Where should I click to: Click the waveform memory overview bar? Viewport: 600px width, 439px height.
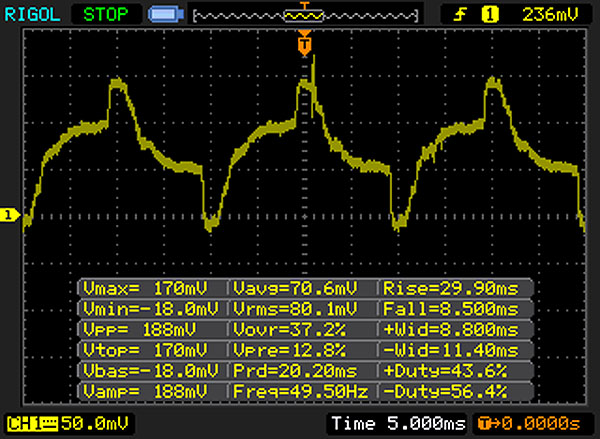[305, 16]
